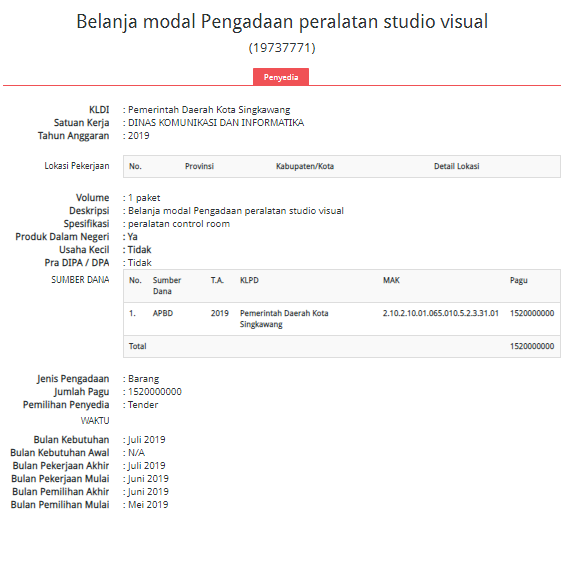The image size is (572, 574).
Task: Click the MAK column header
Action: pyautogui.click(x=391, y=280)
